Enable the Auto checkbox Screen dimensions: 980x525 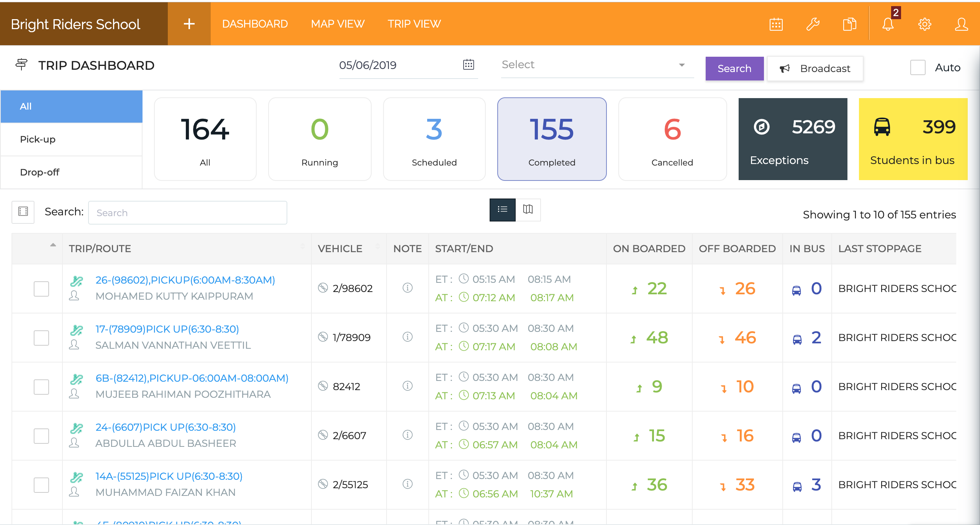click(918, 68)
